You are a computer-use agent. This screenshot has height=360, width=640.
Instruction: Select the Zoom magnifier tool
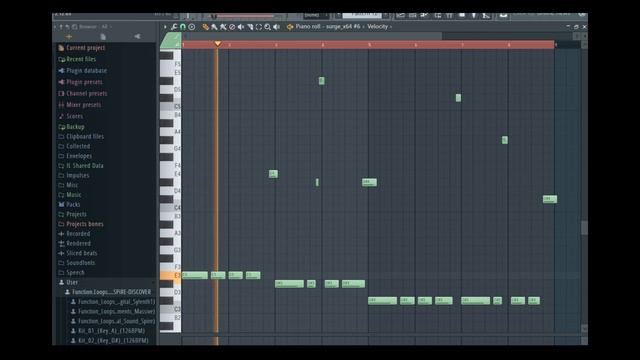tap(267, 27)
